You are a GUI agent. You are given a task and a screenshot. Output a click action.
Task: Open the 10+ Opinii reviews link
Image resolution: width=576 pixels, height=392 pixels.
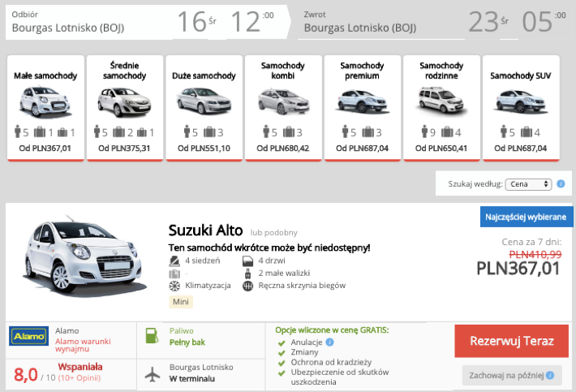click(x=79, y=378)
